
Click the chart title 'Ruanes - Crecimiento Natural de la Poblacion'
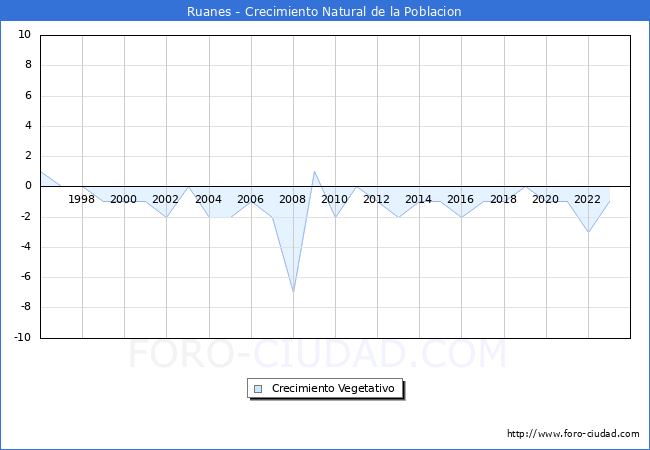pyautogui.click(x=324, y=11)
